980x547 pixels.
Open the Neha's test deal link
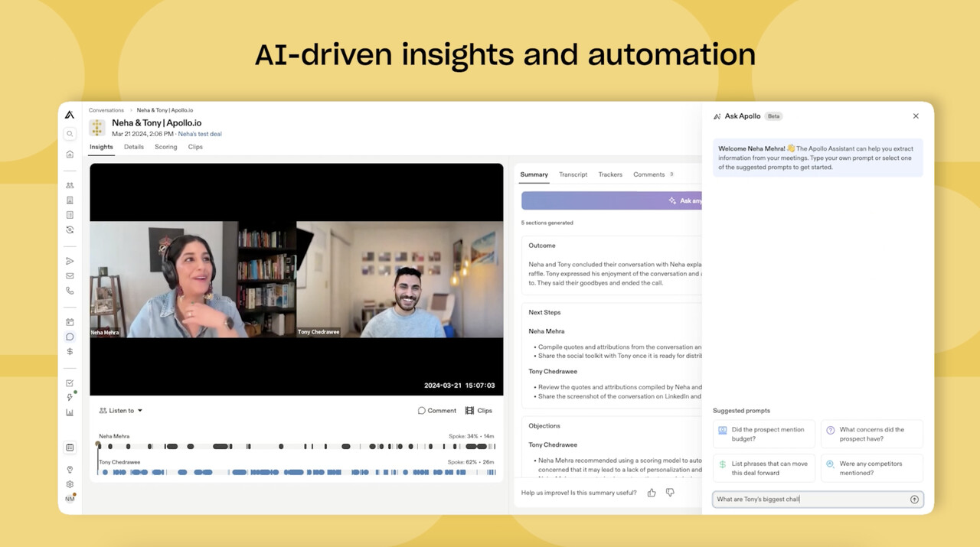click(x=200, y=134)
